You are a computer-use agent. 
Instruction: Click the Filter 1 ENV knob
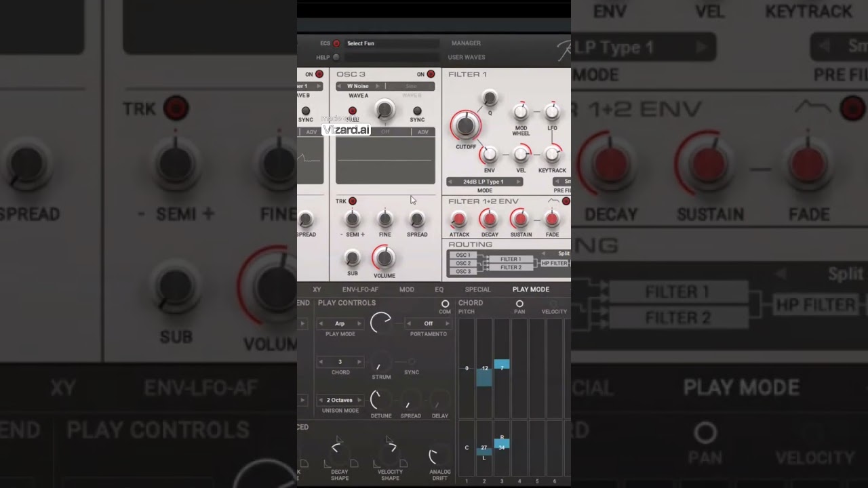[x=489, y=155]
